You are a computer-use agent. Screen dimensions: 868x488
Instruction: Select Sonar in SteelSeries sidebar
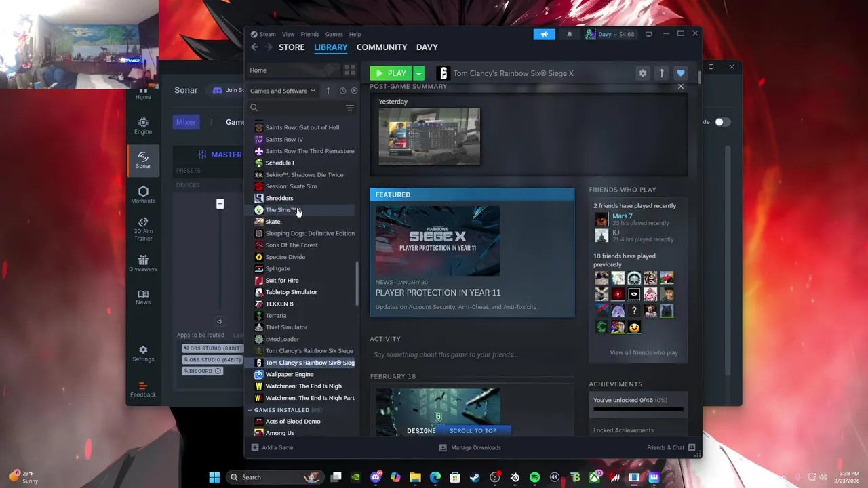tap(143, 161)
